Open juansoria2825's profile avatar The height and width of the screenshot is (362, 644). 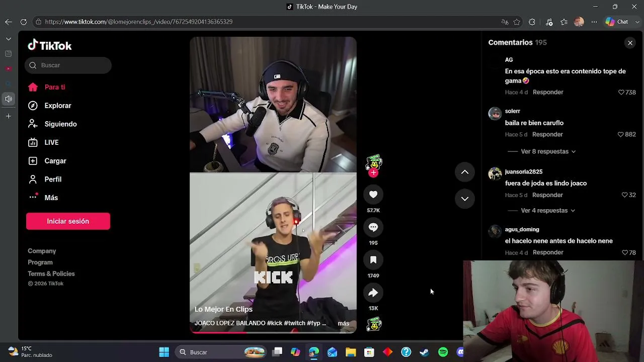[495, 174]
